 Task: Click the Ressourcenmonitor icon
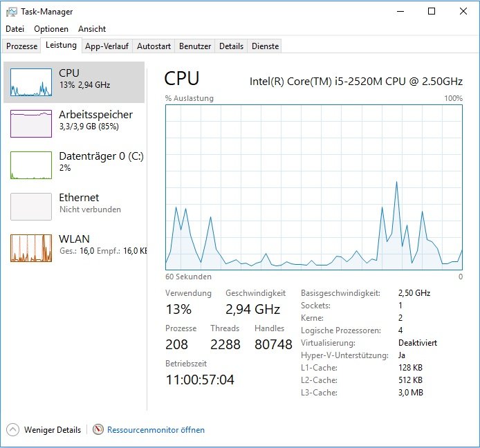pyautogui.click(x=98, y=429)
